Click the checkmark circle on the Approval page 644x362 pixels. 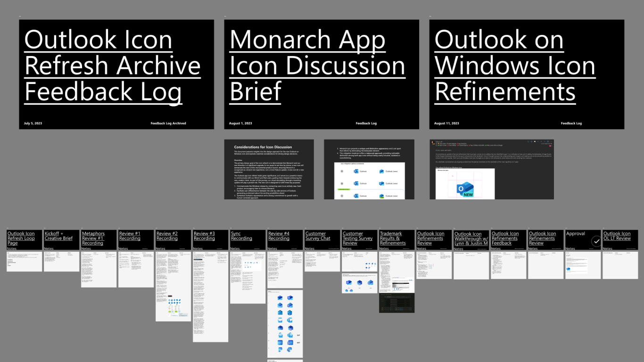596,241
